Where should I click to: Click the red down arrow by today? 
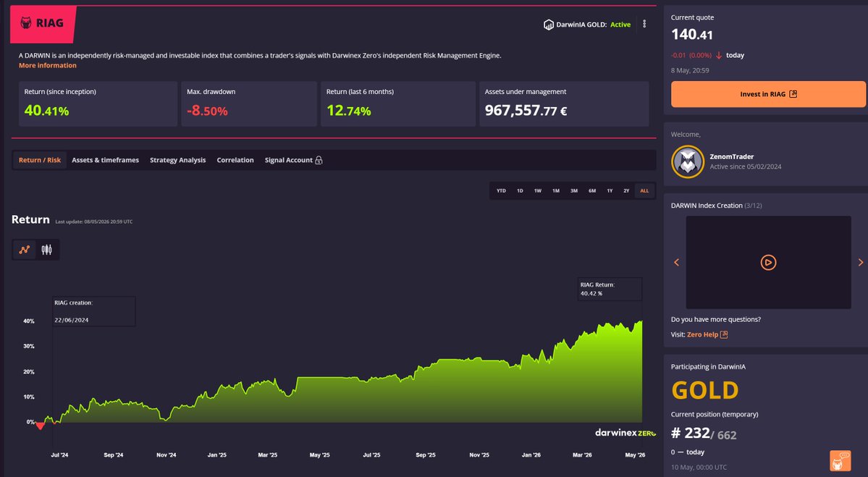click(719, 55)
